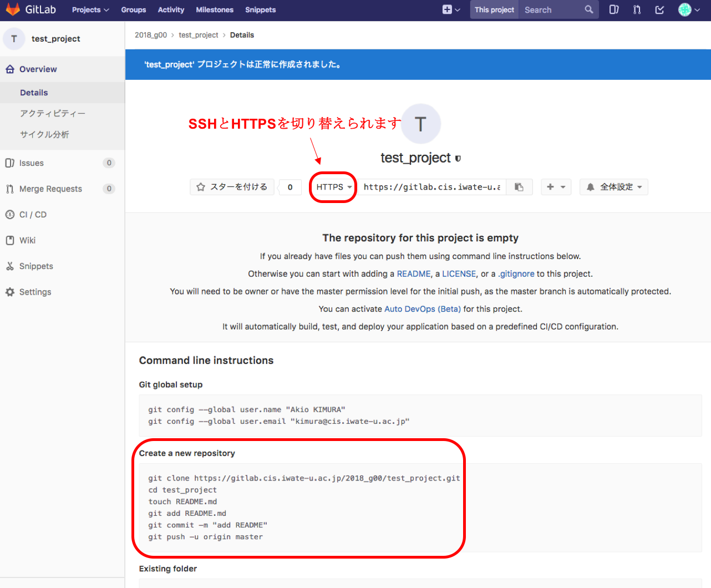711x588 pixels.
Task: Click the test_project T avatar in sidebar
Action: point(14,39)
